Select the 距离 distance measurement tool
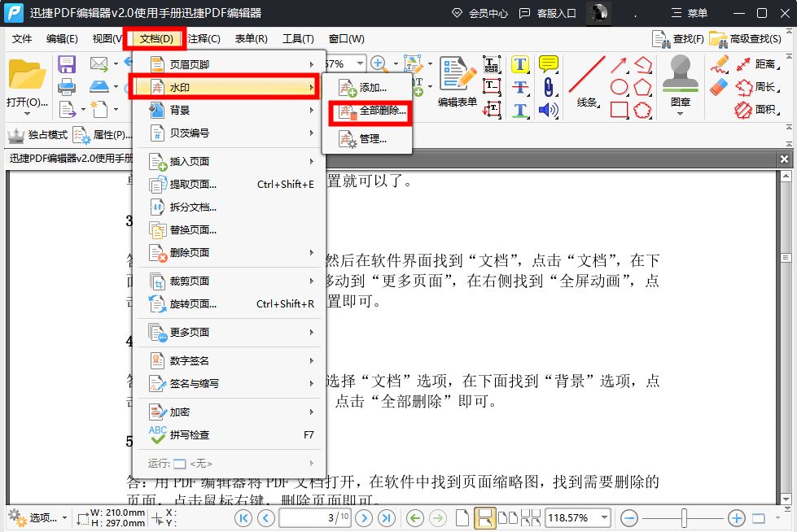The image size is (797, 532). 762,63
